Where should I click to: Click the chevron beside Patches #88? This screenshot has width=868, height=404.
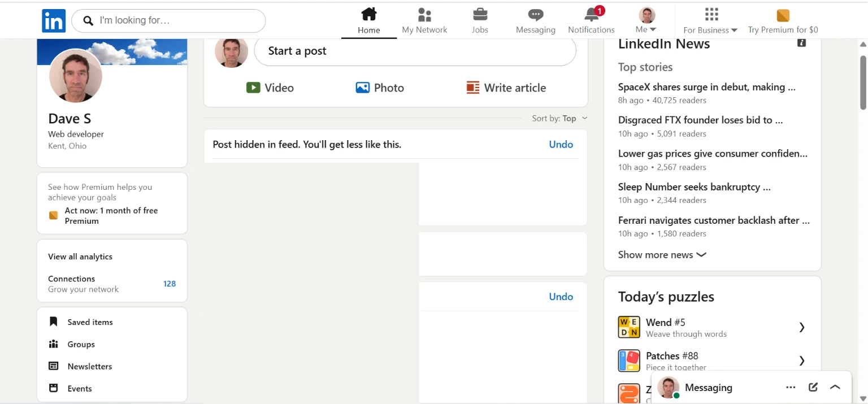pos(802,360)
